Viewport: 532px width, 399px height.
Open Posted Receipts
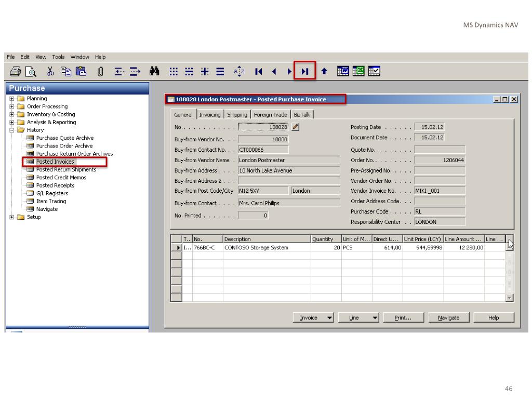pyautogui.click(x=55, y=185)
